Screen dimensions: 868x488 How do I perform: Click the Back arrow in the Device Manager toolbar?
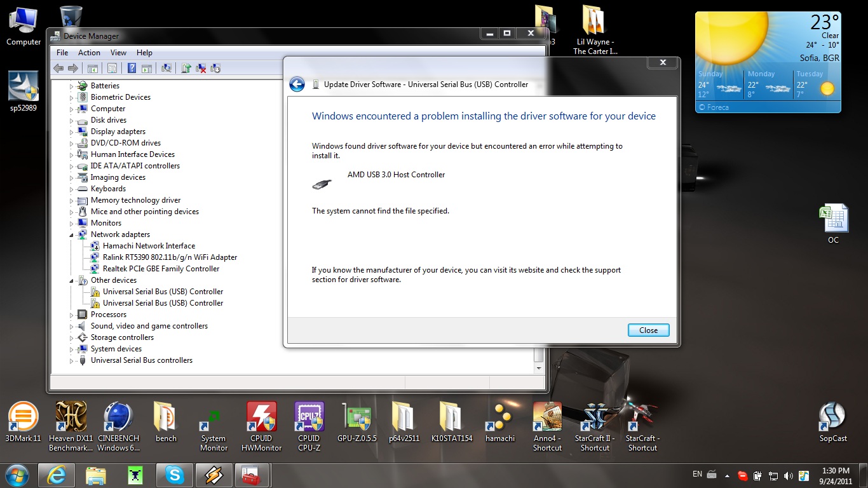[58, 68]
